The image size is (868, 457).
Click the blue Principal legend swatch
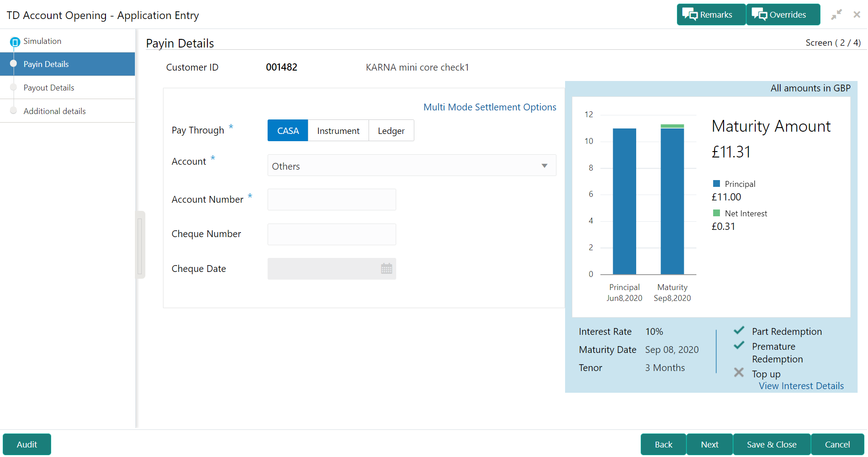(x=716, y=184)
